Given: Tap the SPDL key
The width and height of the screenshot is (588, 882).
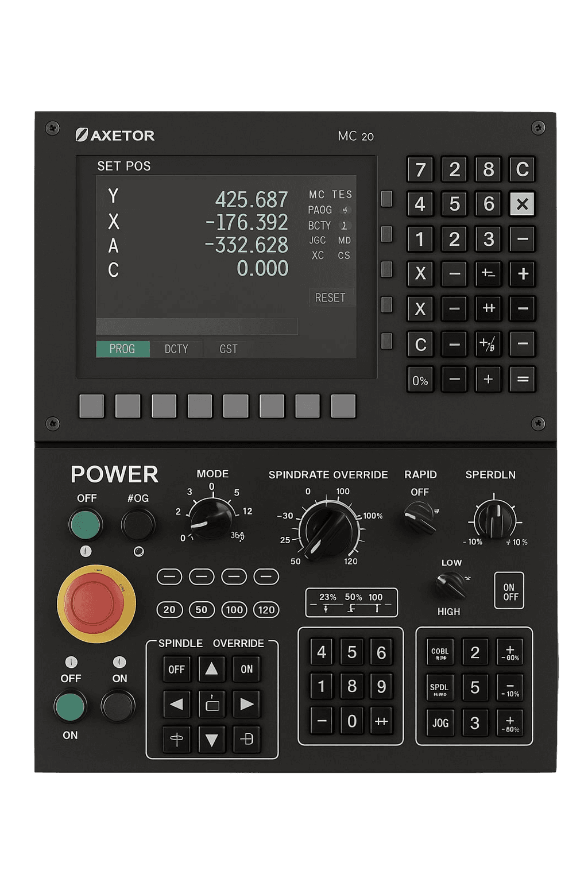Looking at the screenshot, I should [x=440, y=687].
